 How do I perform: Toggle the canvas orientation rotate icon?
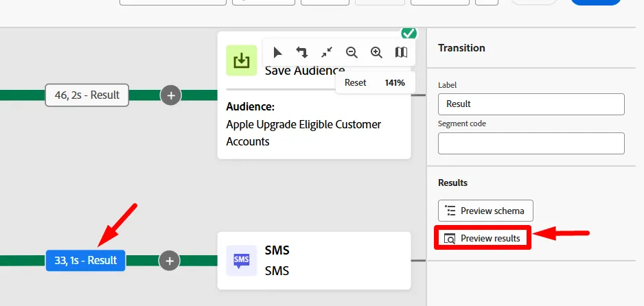302,53
